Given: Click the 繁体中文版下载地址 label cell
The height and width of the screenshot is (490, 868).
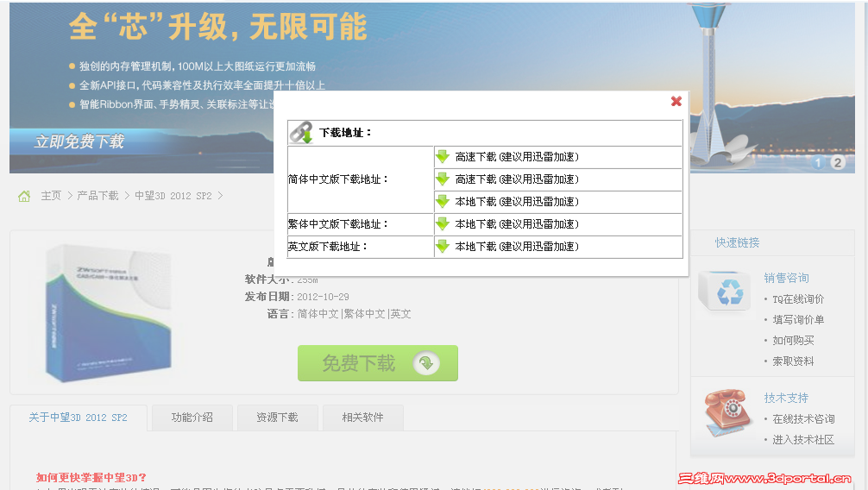Looking at the screenshot, I should tap(360, 224).
